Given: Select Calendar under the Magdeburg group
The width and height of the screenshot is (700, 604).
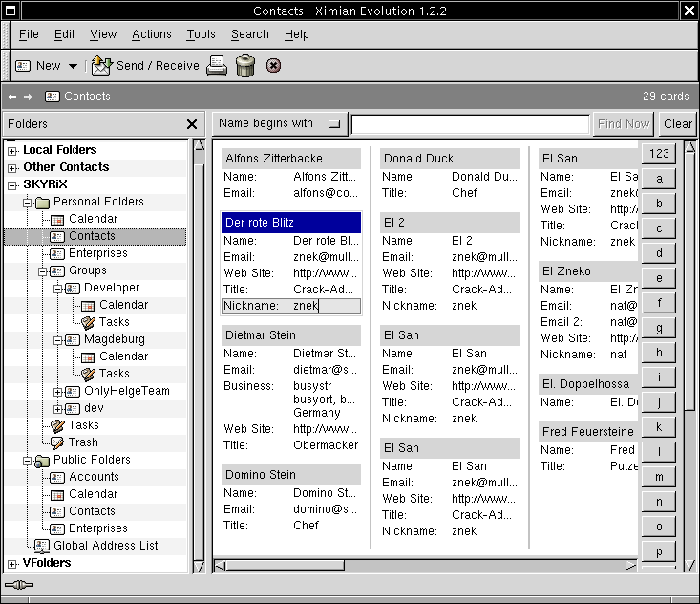Looking at the screenshot, I should (123, 356).
